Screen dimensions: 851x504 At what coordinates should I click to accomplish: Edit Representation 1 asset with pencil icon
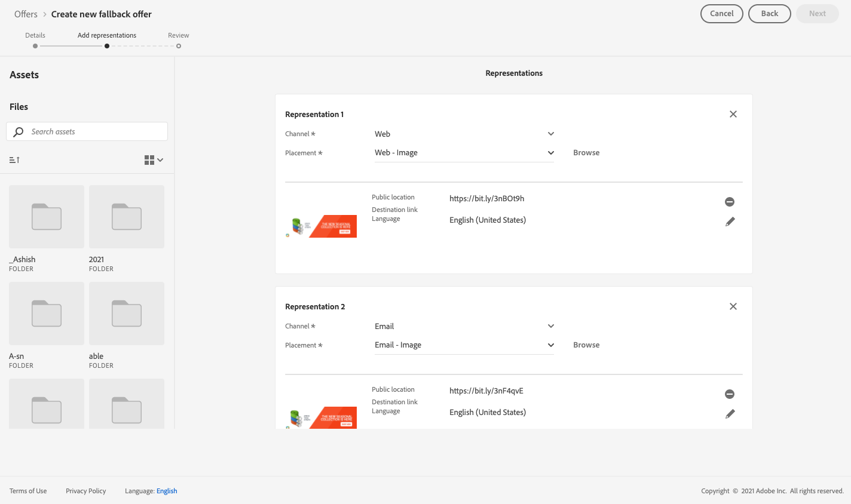point(730,222)
